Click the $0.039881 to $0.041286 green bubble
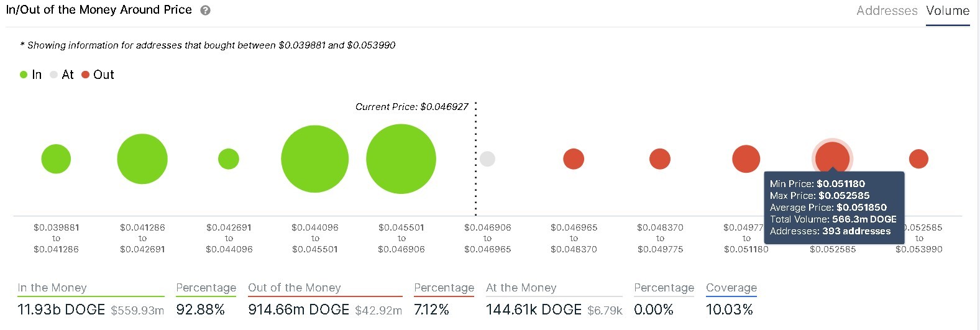 tap(56, 159)
